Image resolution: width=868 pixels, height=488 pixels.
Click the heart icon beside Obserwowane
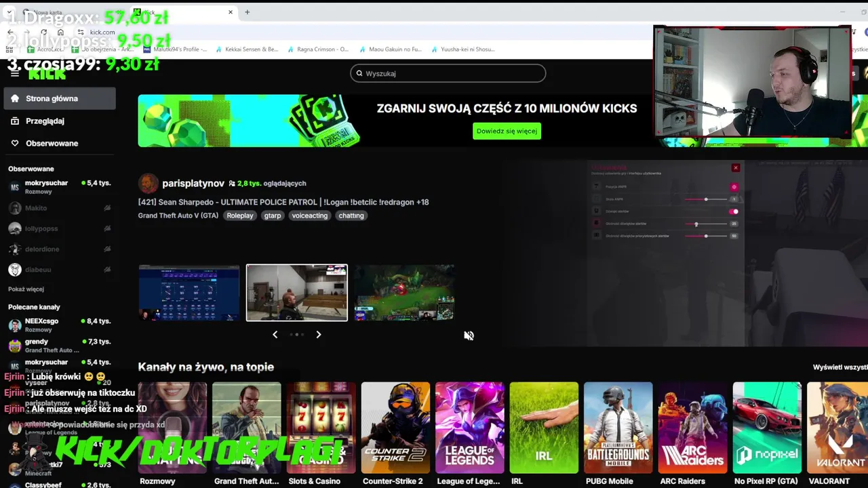15,143
